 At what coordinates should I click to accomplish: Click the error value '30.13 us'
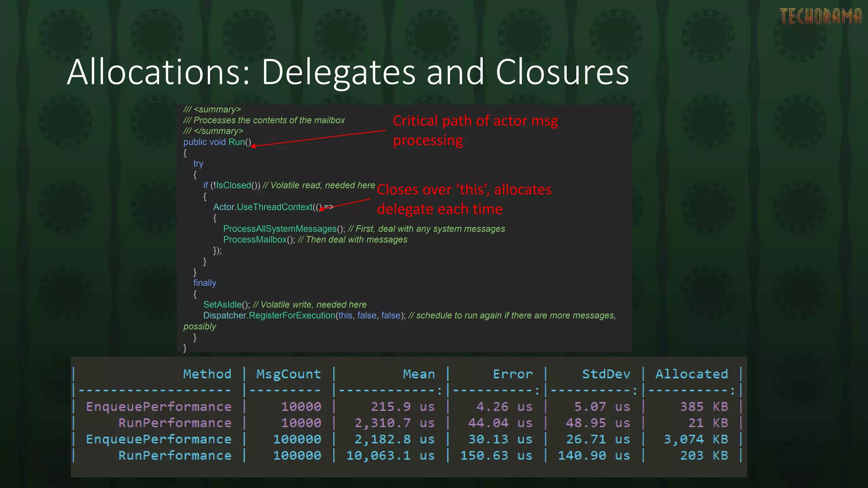501,439
